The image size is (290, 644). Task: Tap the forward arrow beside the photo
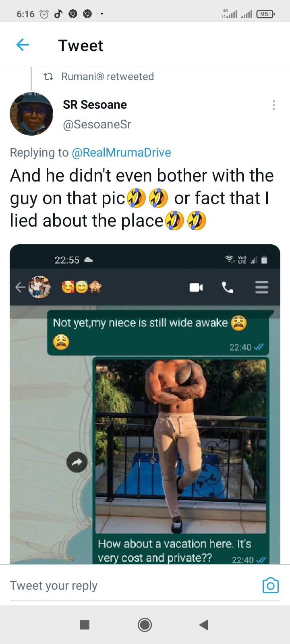click(77, 462)
